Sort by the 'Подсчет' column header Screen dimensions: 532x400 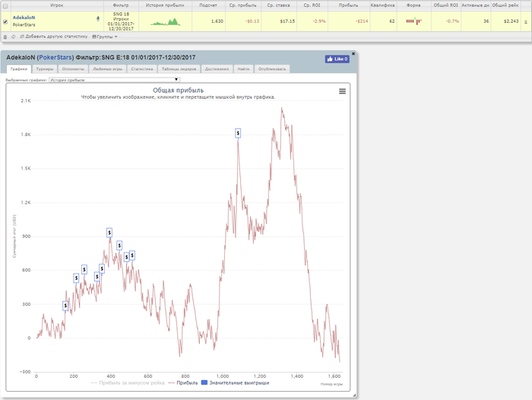pyautogui.click(x=208, y=5)
